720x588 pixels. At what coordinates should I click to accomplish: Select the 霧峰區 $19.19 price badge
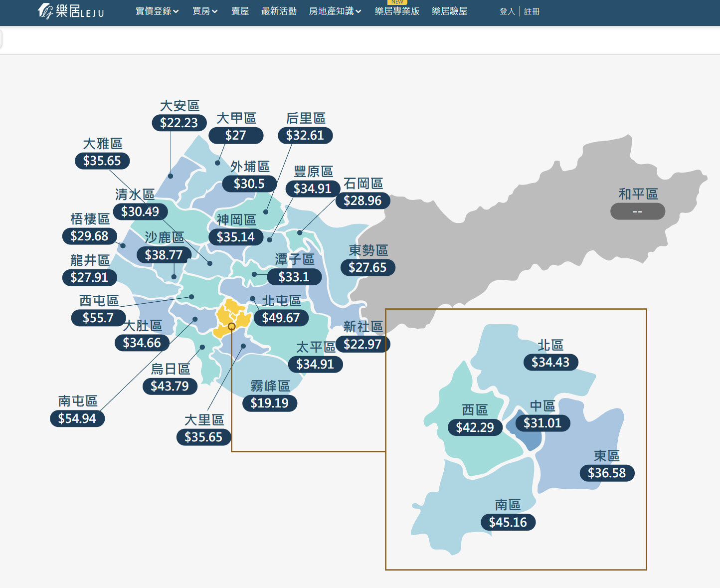[269, 403]
